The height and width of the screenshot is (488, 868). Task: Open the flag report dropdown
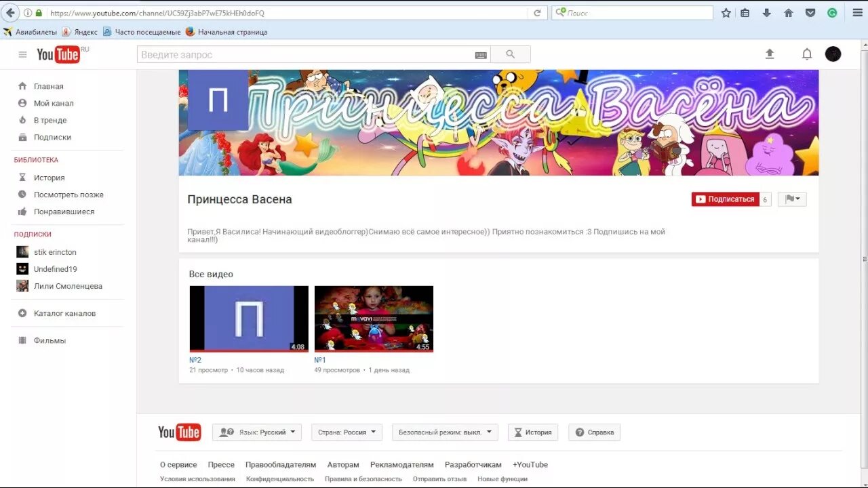coord(792,199)
